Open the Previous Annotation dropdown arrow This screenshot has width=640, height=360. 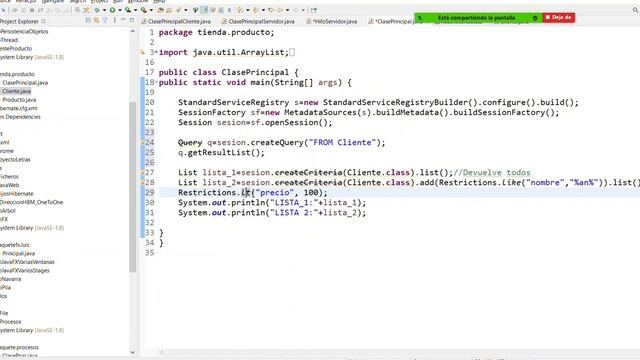[263, 10]
